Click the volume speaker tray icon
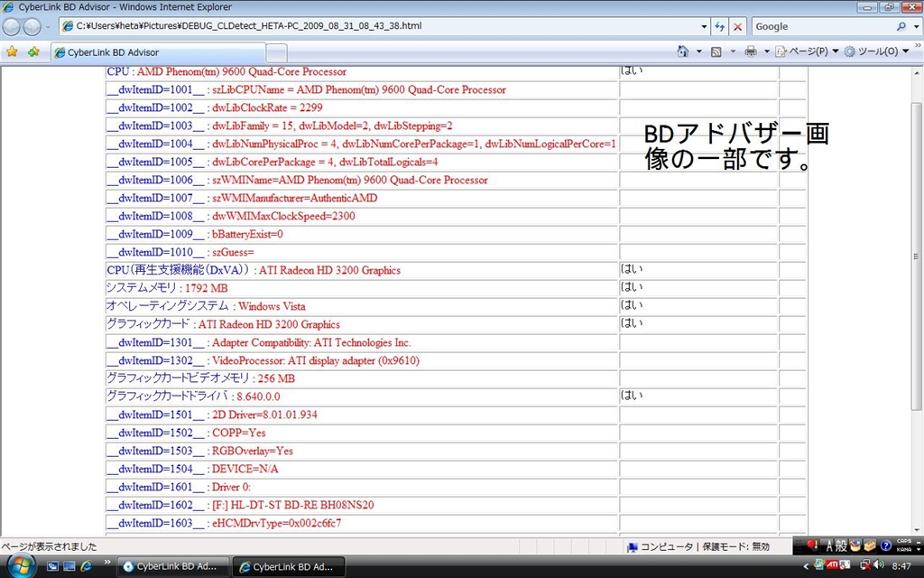This screenshot has width=924, height=578. [x=880, y=565]
